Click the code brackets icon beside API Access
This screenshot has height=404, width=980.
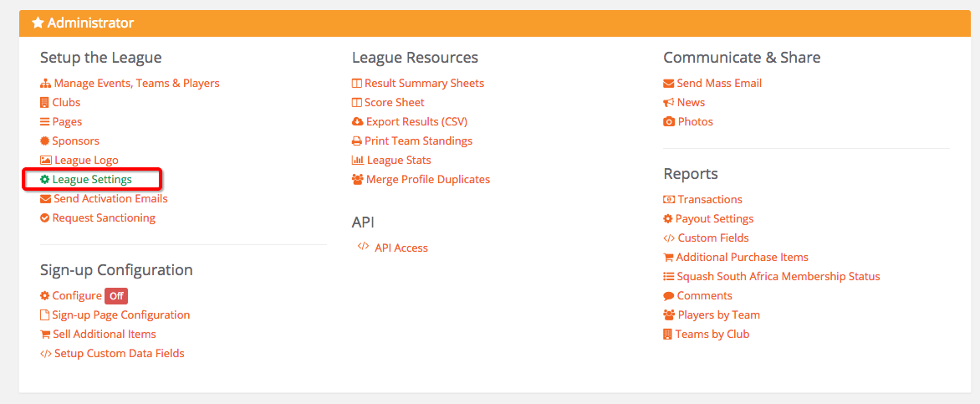coord(363,247)
